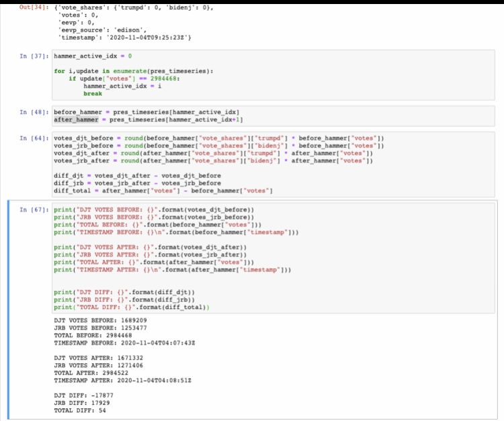Click the votes_jrb_after assignment line

[x=213, y=161]
